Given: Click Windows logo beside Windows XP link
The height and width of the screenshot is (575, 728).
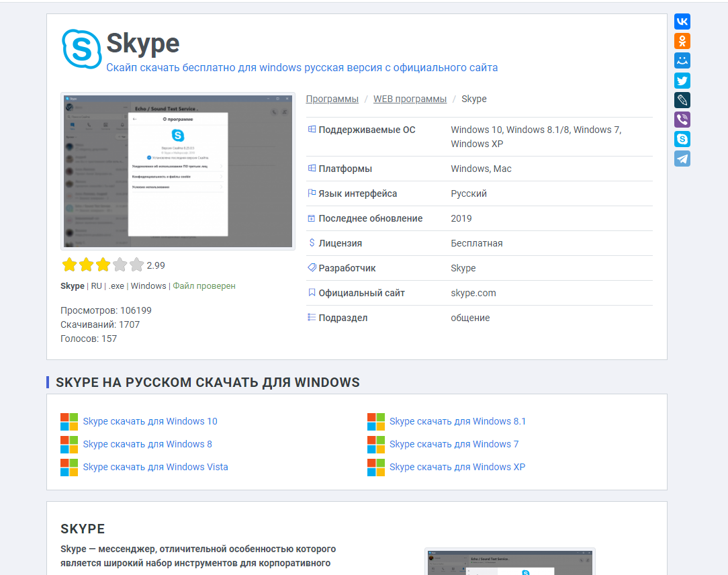Looking at the screenshot, I should (x=376, y=468).
